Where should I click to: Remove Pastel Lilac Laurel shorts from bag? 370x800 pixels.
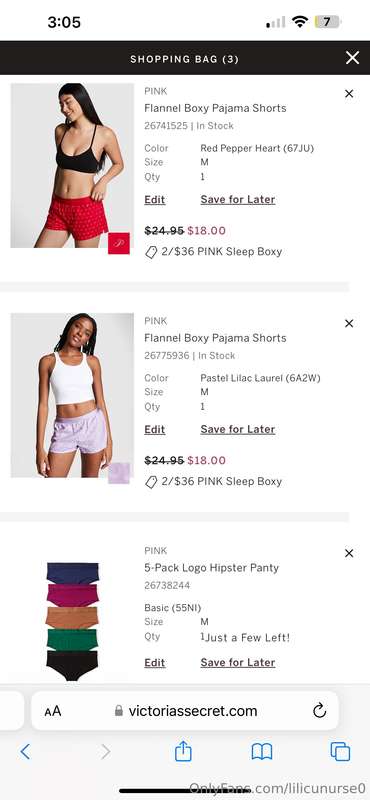[349, 323]
